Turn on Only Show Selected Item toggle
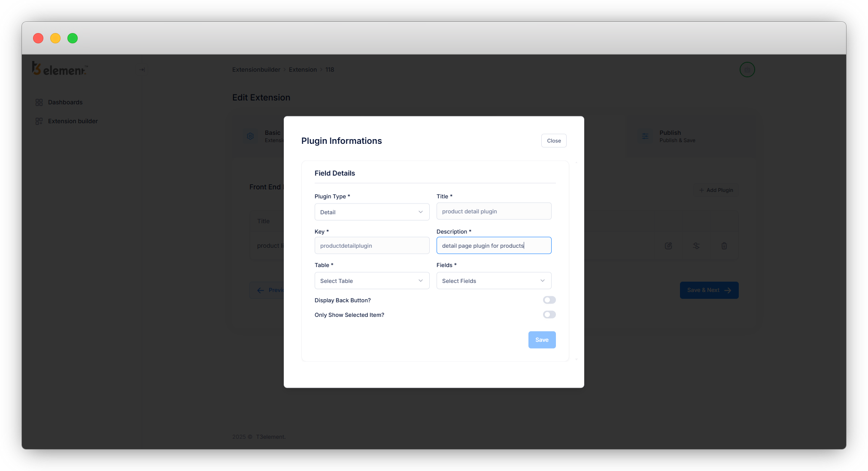 (549, 315)
